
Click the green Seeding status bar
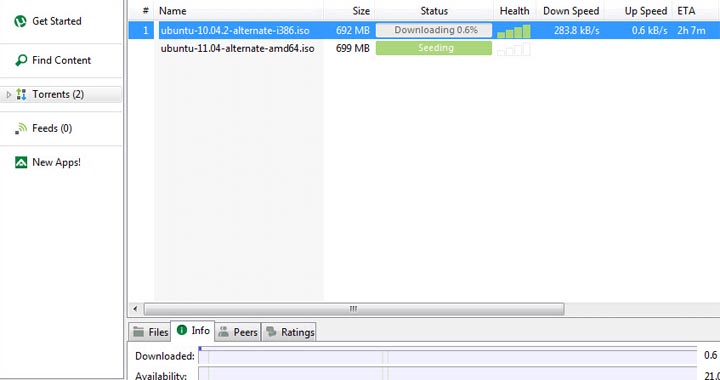434,48
